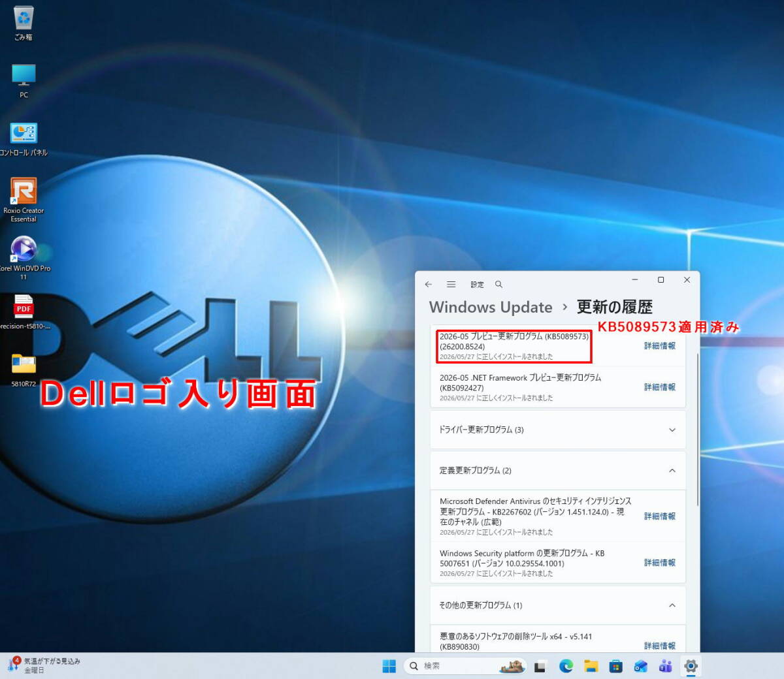The image size is (784, 679).
Task: Click the Windows Update breadcrumb link
Action: point(491,307)
